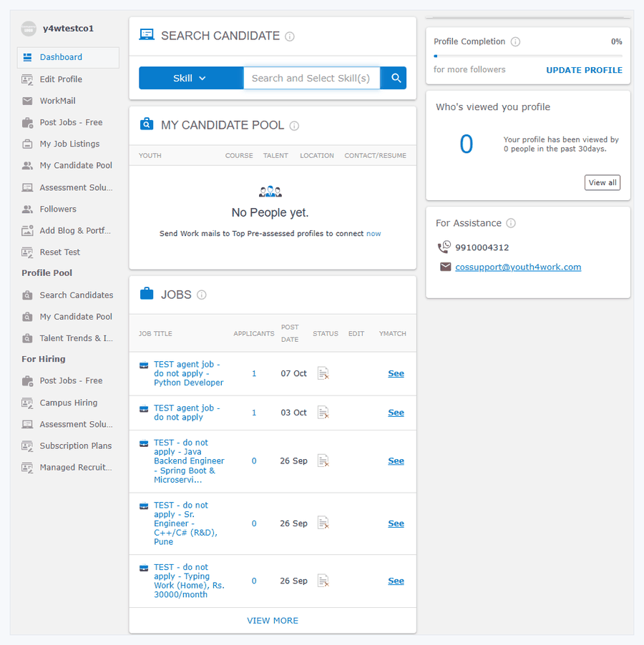Click the Profile Completion progress bar
644x645 pixels.
pos(528,56)
